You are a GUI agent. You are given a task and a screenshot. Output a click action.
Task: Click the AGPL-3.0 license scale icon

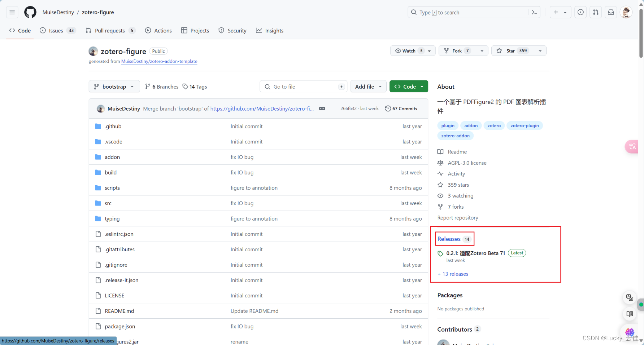pyautogui.click(x=440, y=163)
